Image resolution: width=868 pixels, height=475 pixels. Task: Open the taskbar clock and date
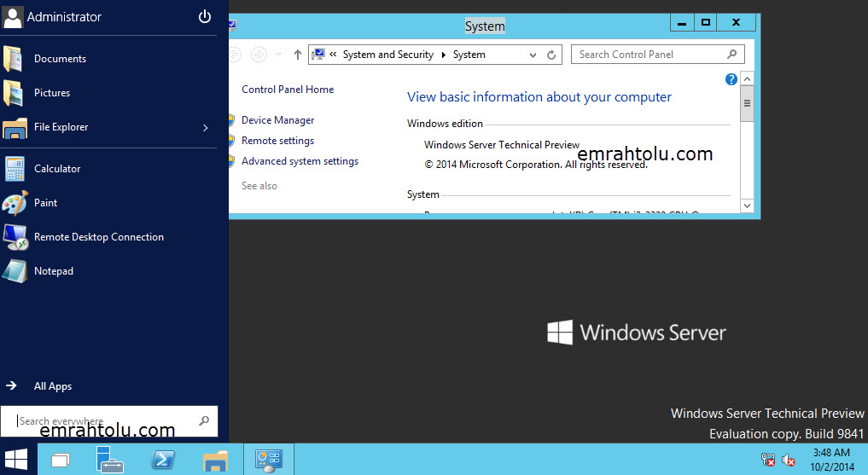click(x=832, y=460)
